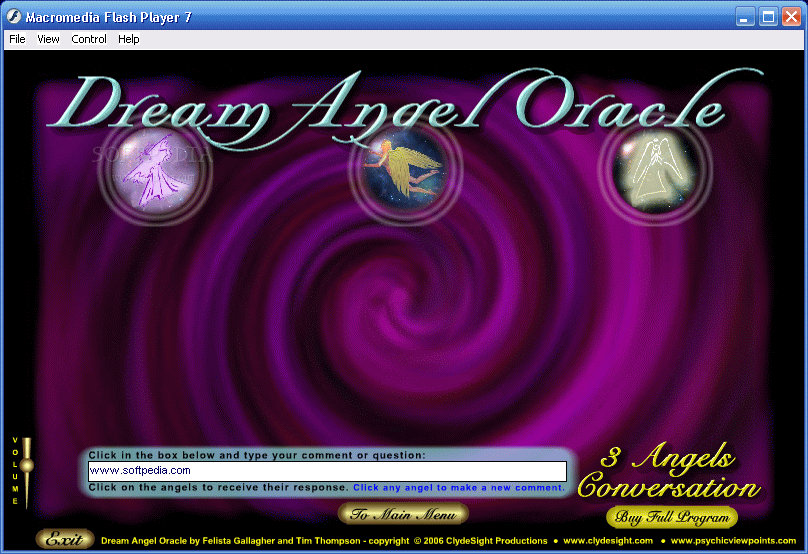Click the white robed angel orb
808x554 pixels.
(655, 171)
